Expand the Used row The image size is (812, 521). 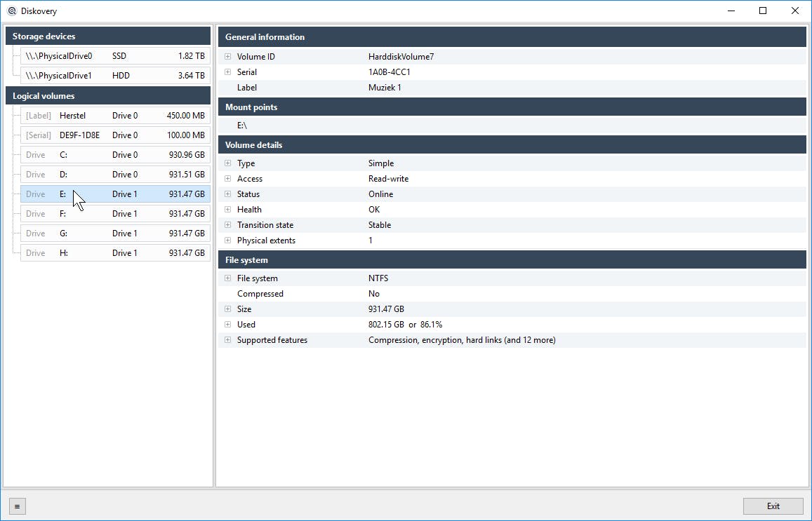pyautogui.click(x=227, y=325)
